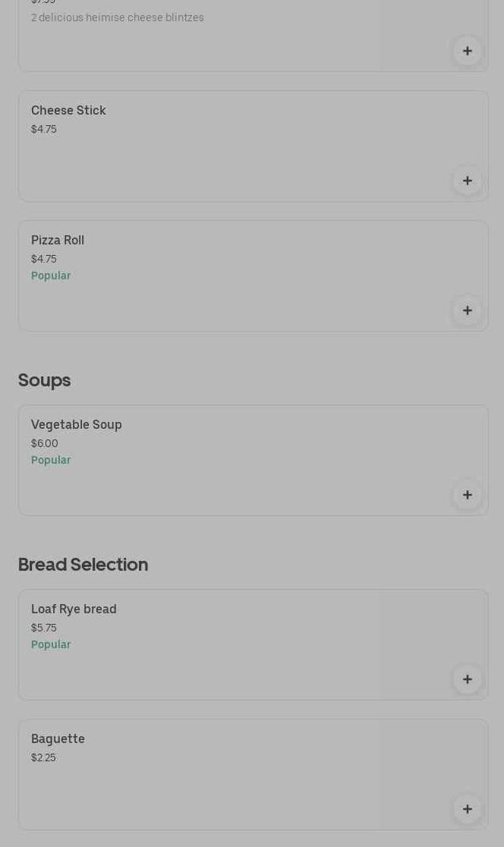Click the Bread Selection section heading
The height and width of the screenshot is (847, 504).
[83, 565]
